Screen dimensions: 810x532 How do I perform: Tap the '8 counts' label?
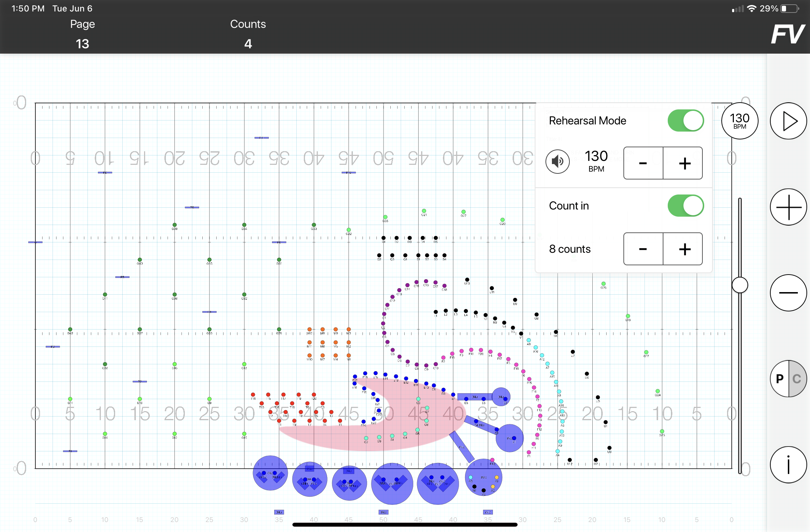coord(570,249)
